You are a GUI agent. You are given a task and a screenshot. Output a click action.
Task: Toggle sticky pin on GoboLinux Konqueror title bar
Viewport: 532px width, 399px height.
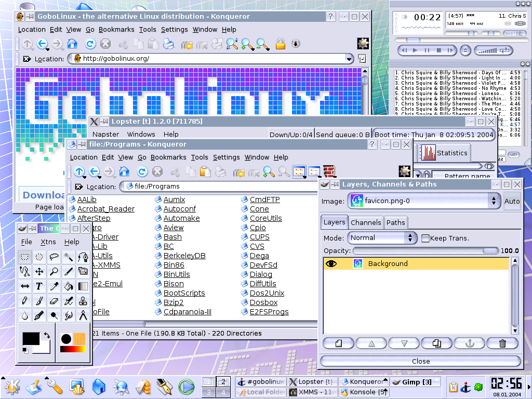coord(30,16)
